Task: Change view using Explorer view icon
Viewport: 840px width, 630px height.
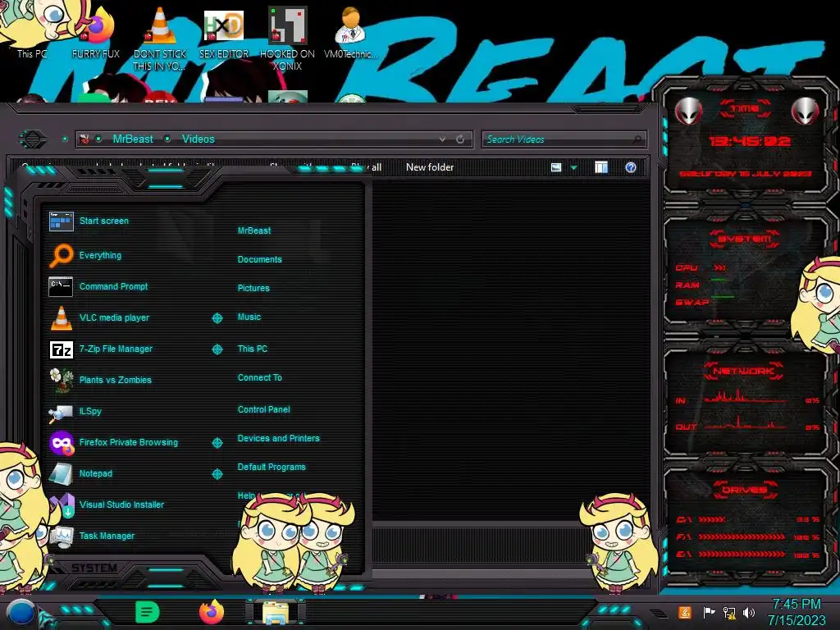Action: 556,167
